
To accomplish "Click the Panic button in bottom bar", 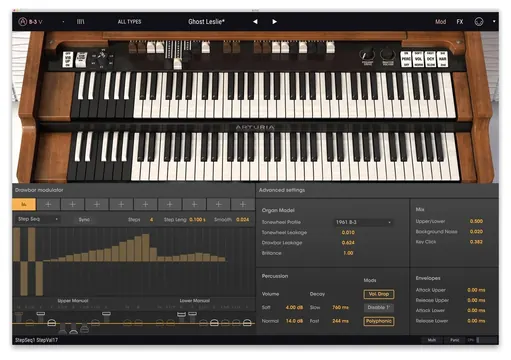I will coord(455,340).
